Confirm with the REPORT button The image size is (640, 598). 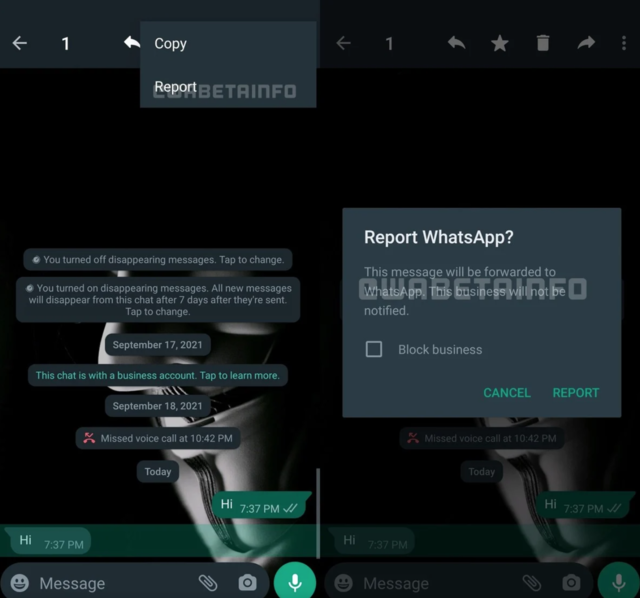[576, 393]
